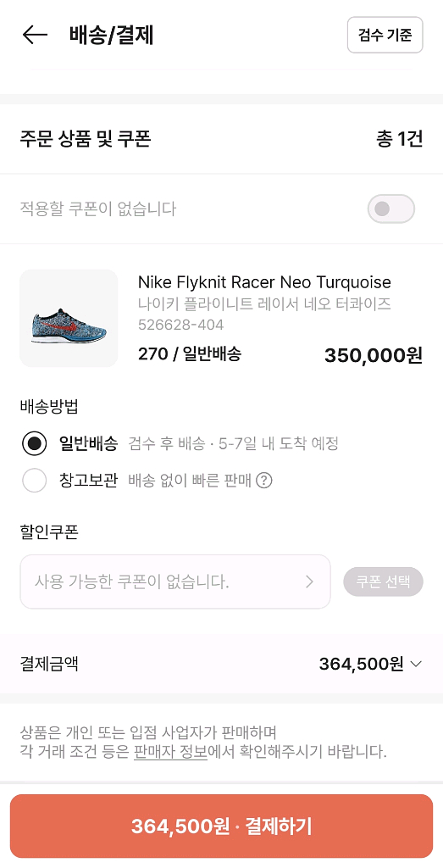Open the 사용 가능한 쿠폰 selection field
Viewport: 443px width, 868px height.
175,581
